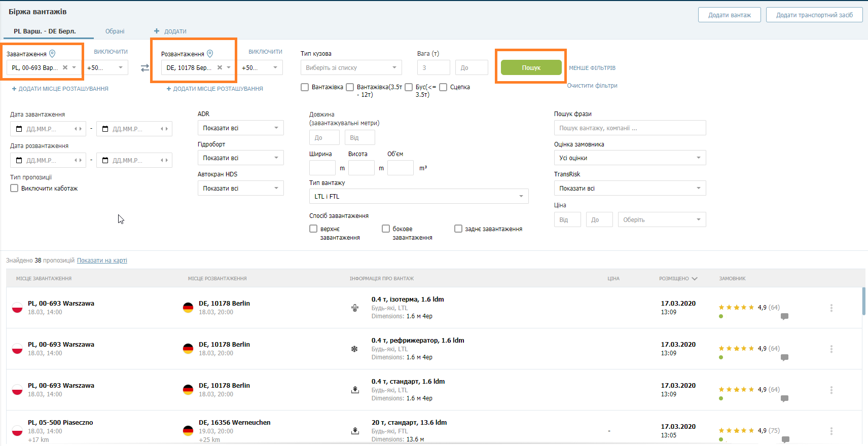
Task: Open price currency Оберіть dropdown
Action: tap(662, 219)
